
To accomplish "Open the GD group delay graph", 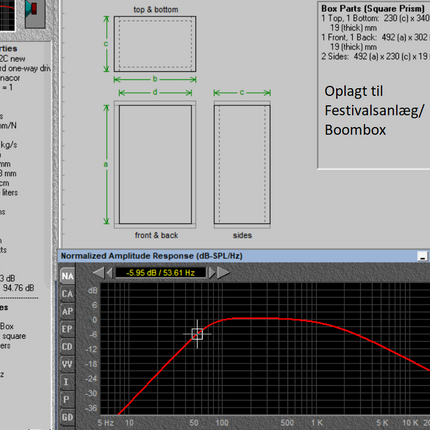I will [67, 417].
